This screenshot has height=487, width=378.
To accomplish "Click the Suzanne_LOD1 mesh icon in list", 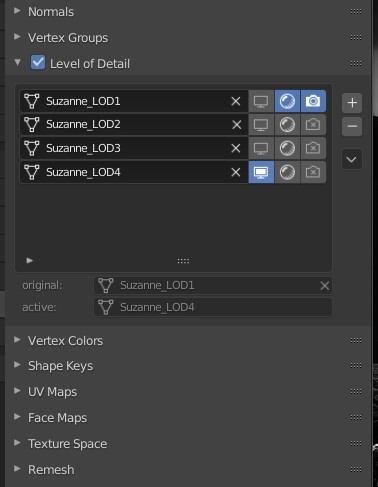I will [32, 101].
